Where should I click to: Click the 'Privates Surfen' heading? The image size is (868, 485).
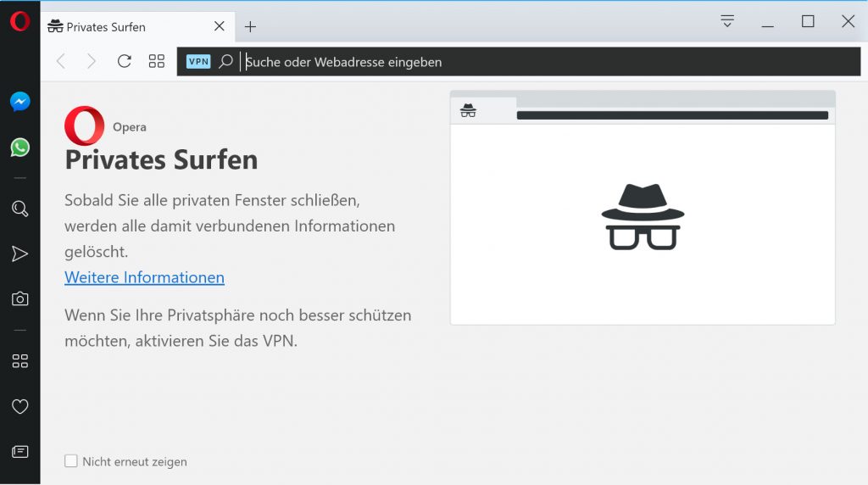pos(161,160)
